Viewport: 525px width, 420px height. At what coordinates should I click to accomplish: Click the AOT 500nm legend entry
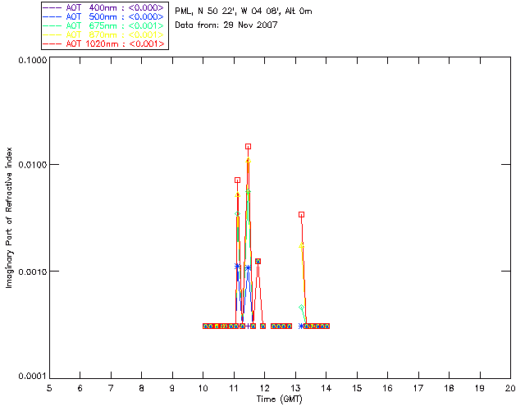click(103, 16)
